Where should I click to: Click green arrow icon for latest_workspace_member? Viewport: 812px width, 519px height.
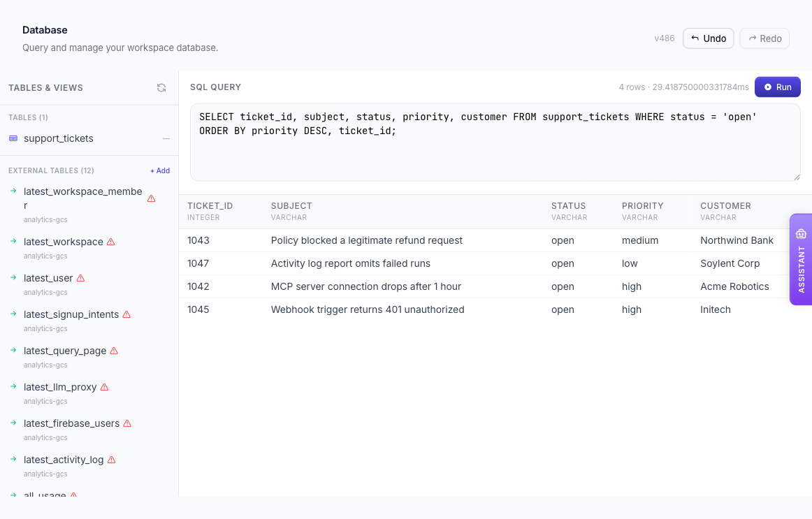(x=13, y=191)
